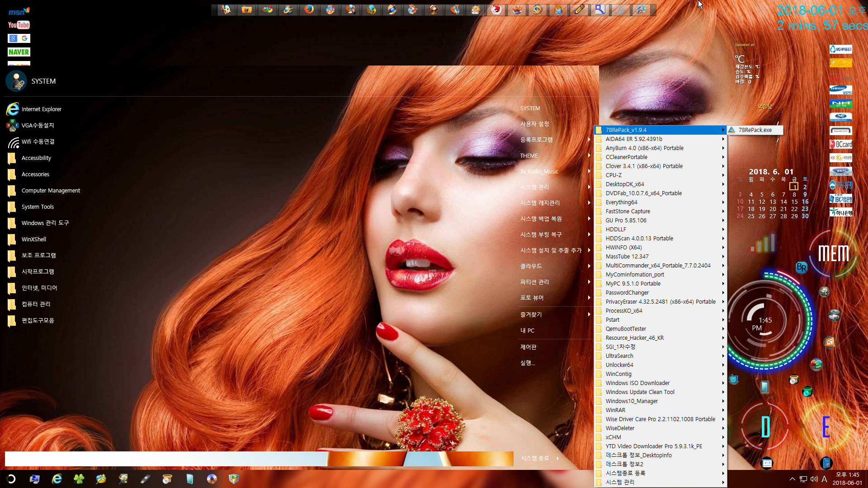Click the orange folder icon in top dock
The image size is (868, 488).
(247, 9)
